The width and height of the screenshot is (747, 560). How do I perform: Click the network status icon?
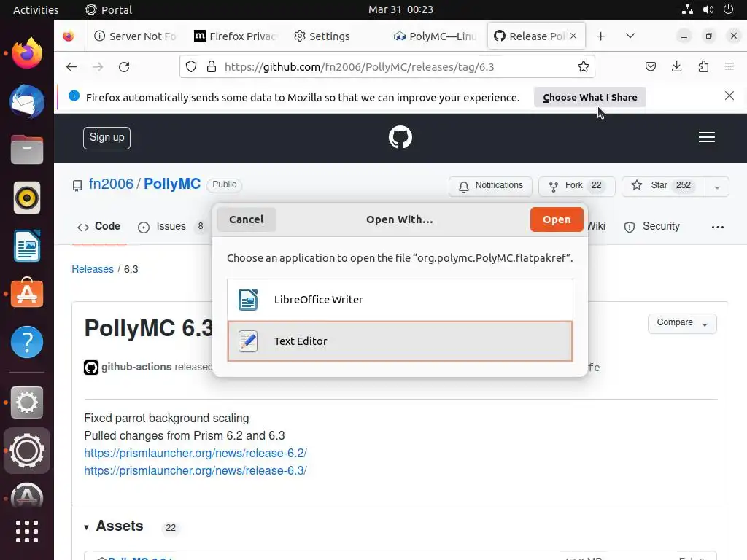(687, 9)
